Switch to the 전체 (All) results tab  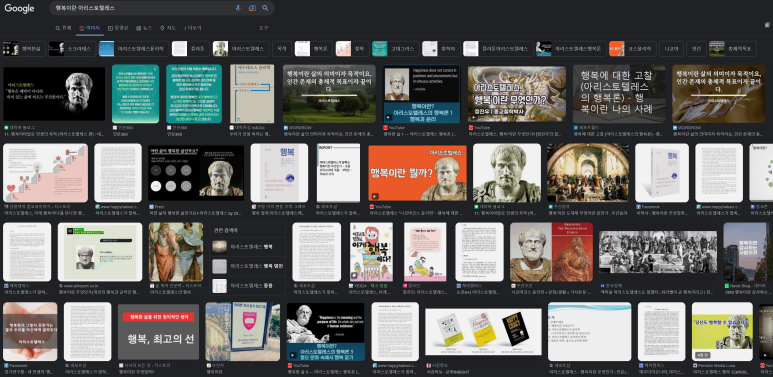[64, 28]
